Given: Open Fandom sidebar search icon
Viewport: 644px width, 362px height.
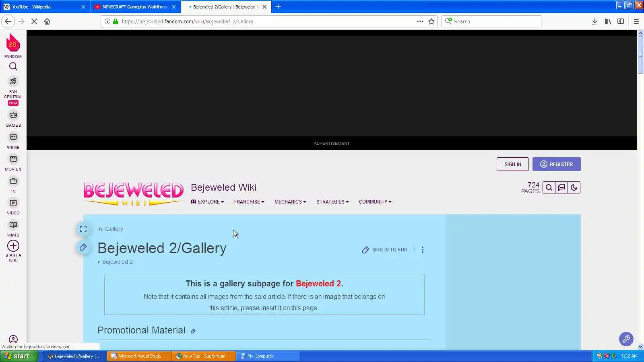Looking at the screenshot, I should click(13, 67).
